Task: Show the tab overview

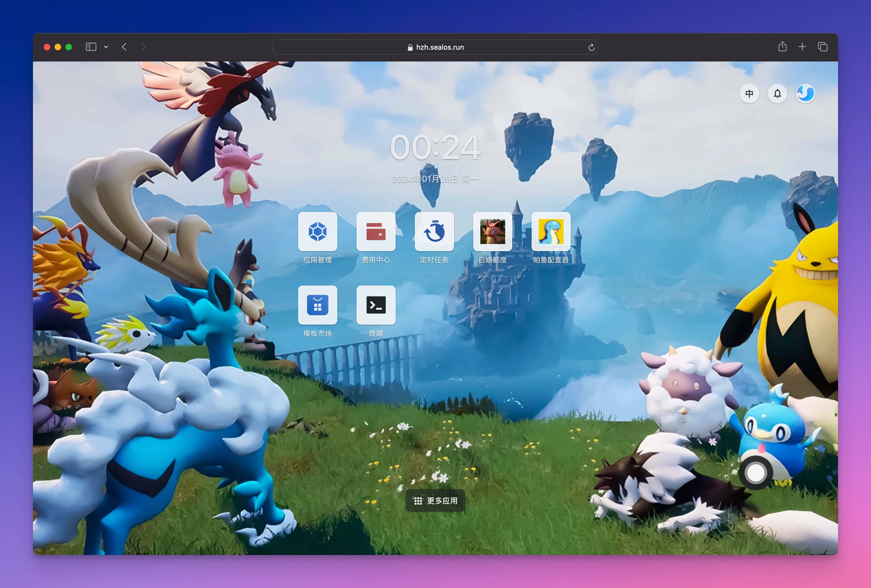Action: [x=822, y=47]
